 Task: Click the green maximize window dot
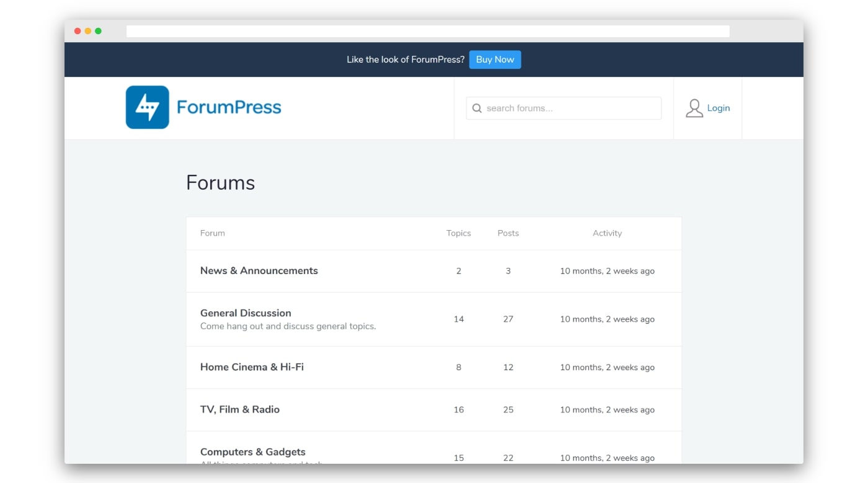[x=98, y=31]
